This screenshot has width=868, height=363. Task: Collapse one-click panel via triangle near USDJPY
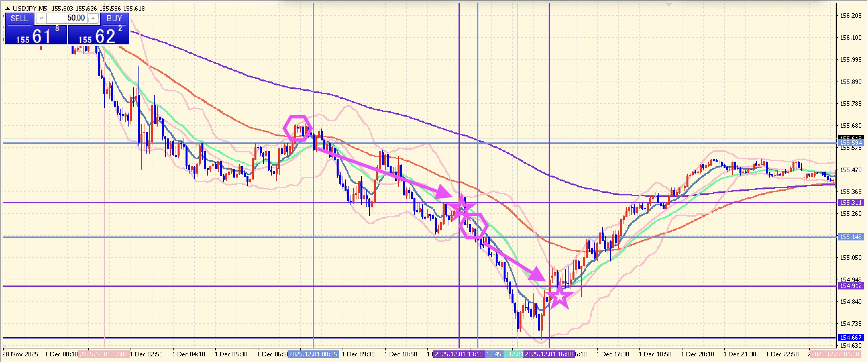7,8
